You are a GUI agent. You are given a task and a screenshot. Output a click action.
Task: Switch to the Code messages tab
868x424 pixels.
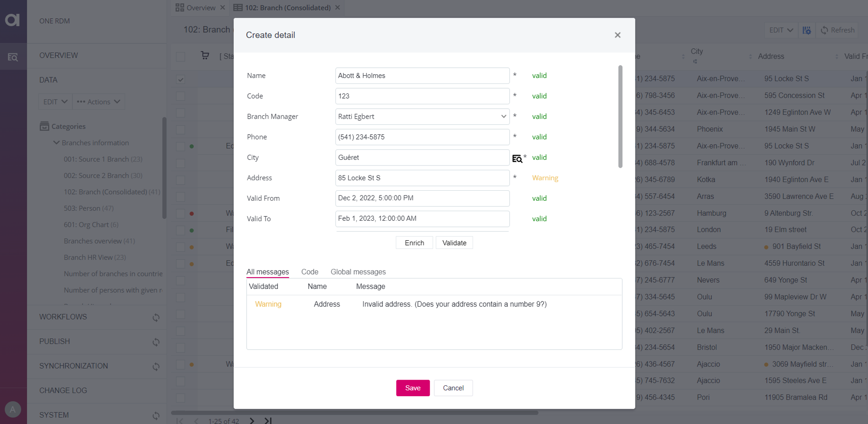coord(310,272)
